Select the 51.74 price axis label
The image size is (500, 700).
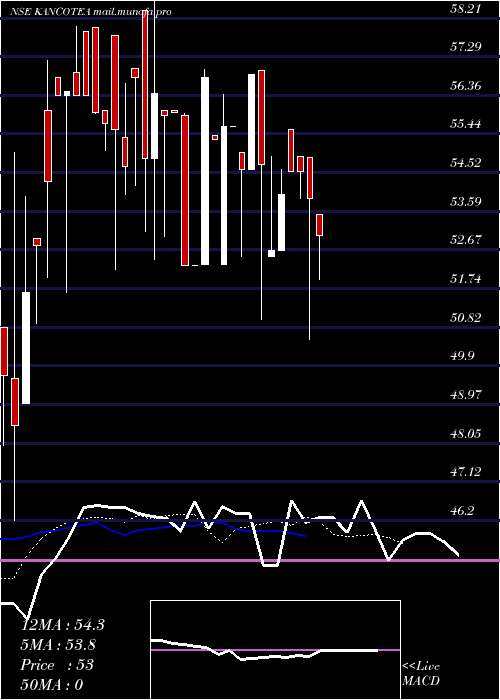466,279
